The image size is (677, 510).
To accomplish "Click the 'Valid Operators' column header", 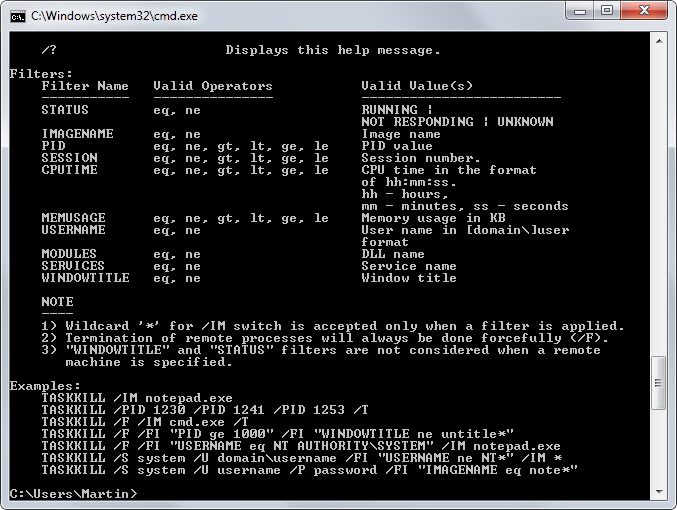I will pyautogui.click(x=213, y=86).
